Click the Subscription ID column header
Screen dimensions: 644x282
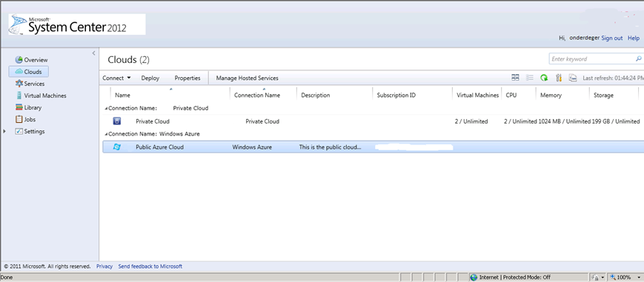[396, 95]
